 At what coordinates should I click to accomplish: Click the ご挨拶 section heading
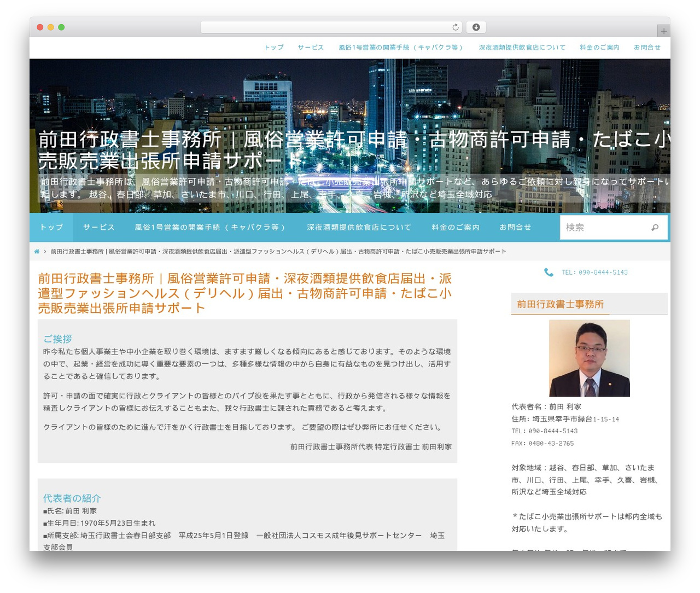pos(57,339)
